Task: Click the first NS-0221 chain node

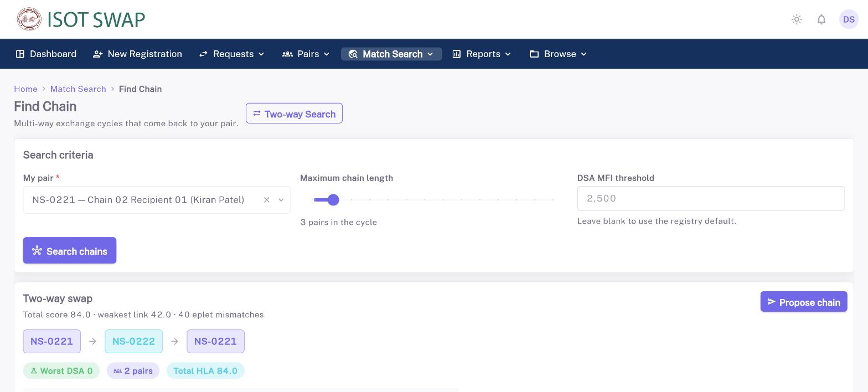Action: point(51,341)
